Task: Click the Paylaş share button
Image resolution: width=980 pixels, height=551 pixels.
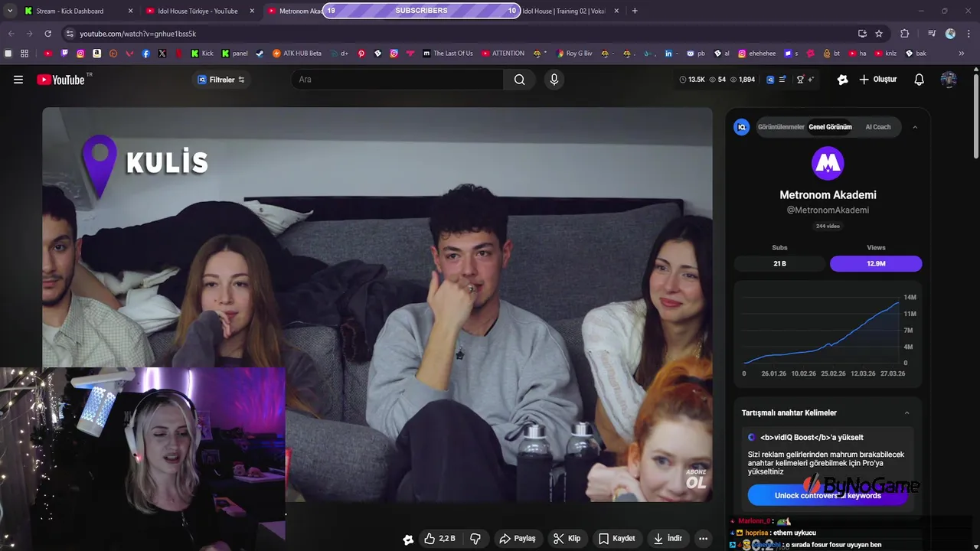Action: click(x=518, y=539)
